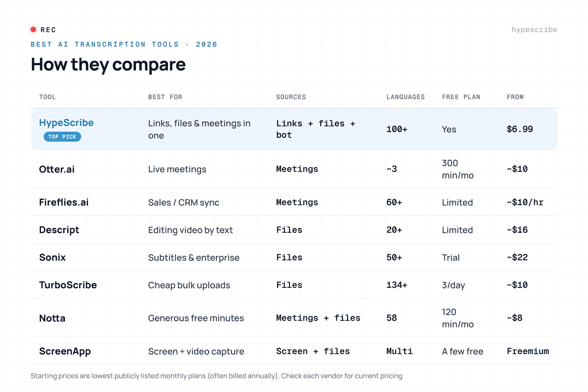This screenshot has width=588, height=392.
Task: Click 'Subtitles & enterprise' cell
Action: tap(194, 258)
